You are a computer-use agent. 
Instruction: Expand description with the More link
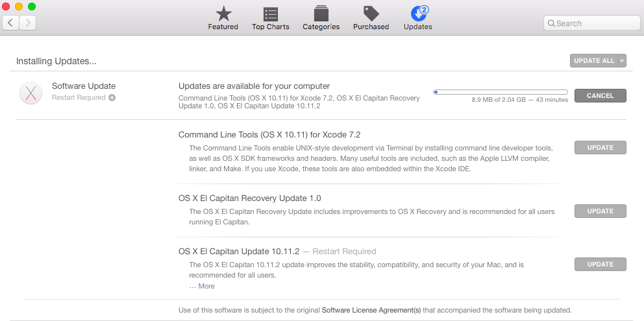click(206, 286)
